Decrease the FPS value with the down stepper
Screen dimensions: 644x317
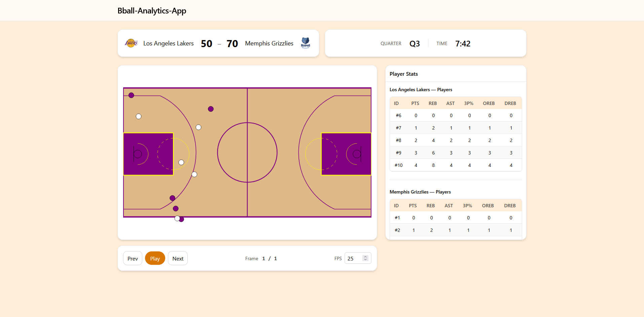tap(365, 260)
